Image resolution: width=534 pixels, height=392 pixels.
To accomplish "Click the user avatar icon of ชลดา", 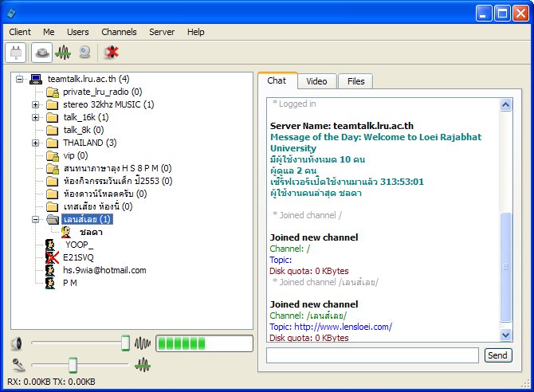I will pos(66,233).
